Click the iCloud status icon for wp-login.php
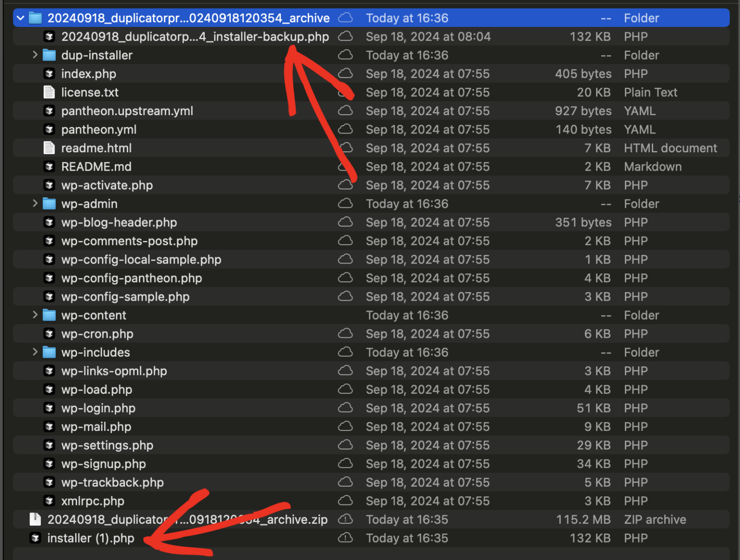The height and width of the screenshot is (560, 740). (345, 408)
